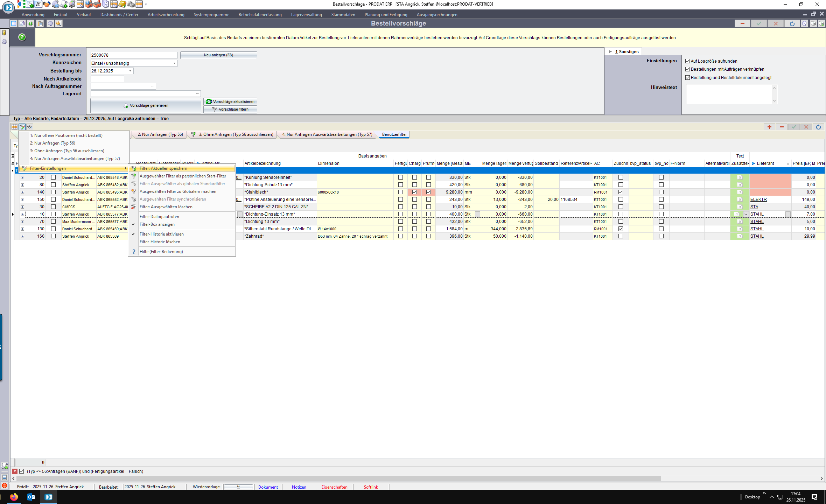The width and height of the screenshot is (826, 504).
Task: Open the Bestellung bis date dropdown
Action: coord(131,71)
